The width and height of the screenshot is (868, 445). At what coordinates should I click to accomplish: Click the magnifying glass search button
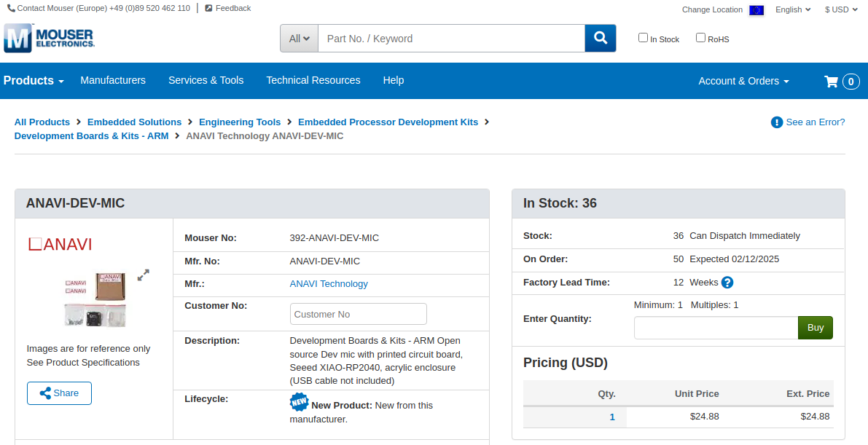[600, 39]
